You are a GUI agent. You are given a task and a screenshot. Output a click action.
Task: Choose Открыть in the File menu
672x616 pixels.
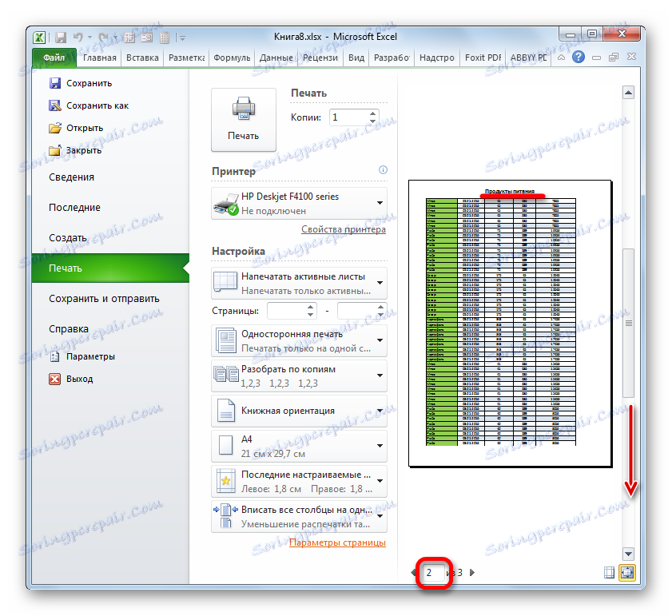76,128
